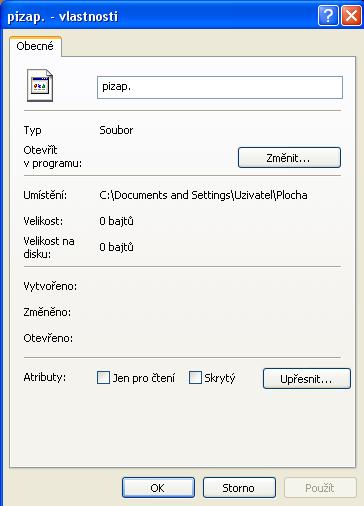Toggle the Skrytý checkbox
Screen dimensions: 364x506
click(195, 378)
